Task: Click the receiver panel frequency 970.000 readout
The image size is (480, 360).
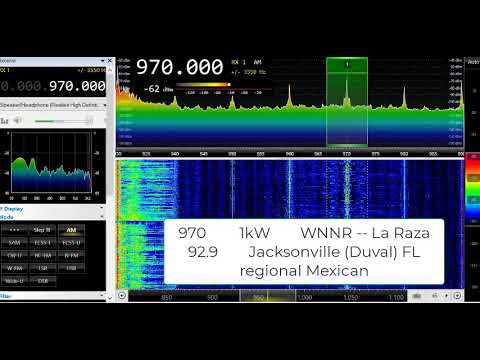Action: [x=77, y=86]
